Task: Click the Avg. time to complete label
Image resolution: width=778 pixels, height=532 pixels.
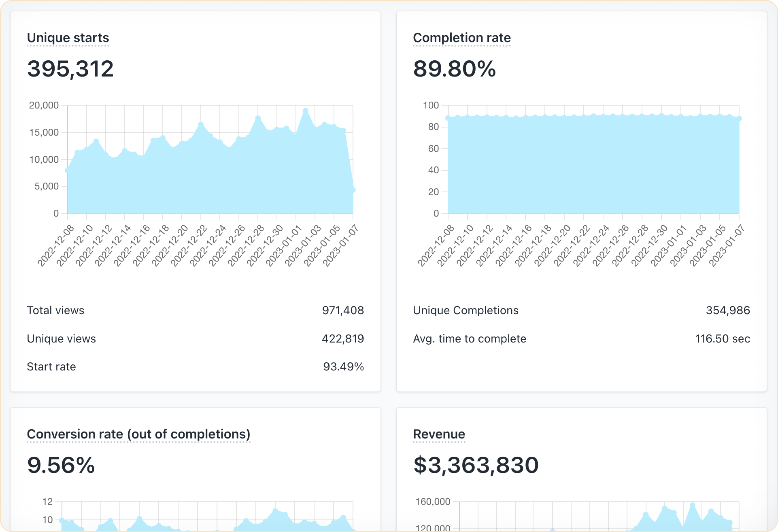Action: 470,339
